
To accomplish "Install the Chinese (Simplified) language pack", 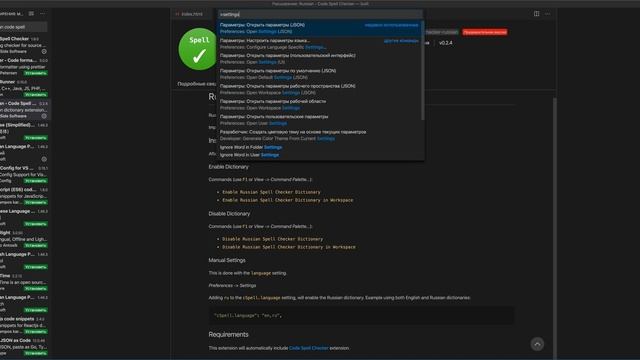I will [36, 138].
